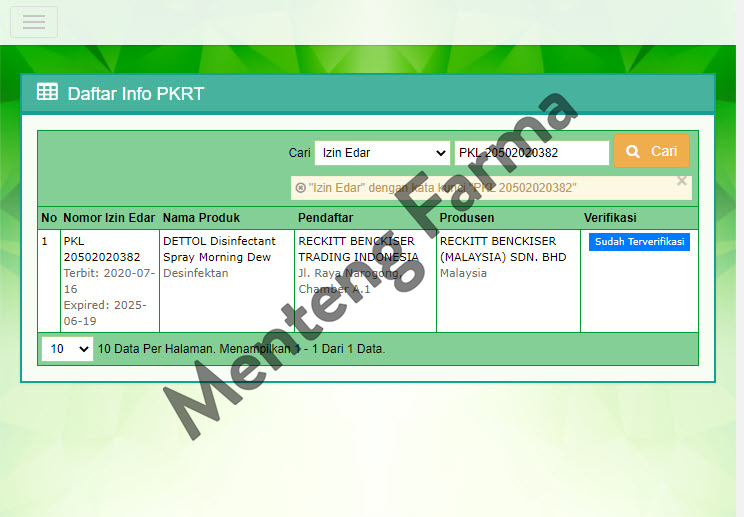
Task: Click the circled-x icon in the alert message
Action: [x=300, y=188]
